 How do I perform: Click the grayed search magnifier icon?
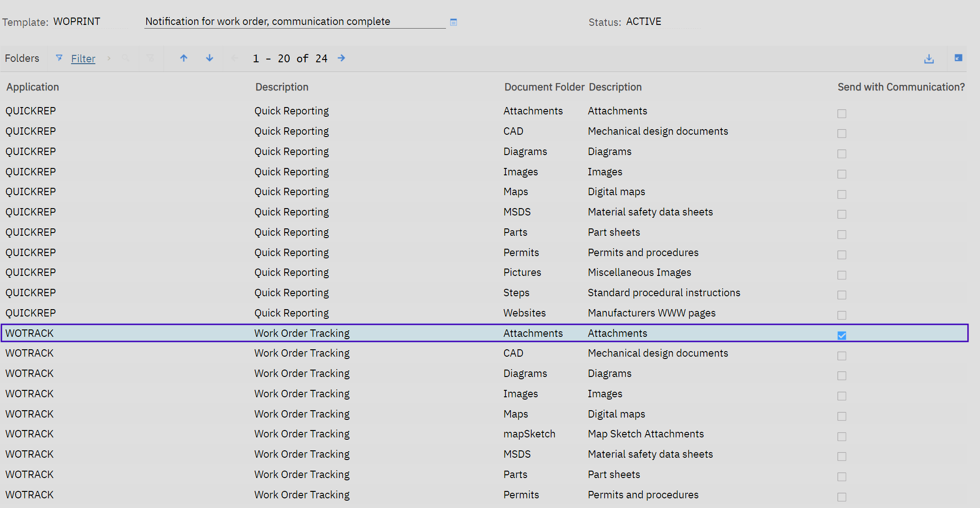pyautogui.click(x=125, y=58)
